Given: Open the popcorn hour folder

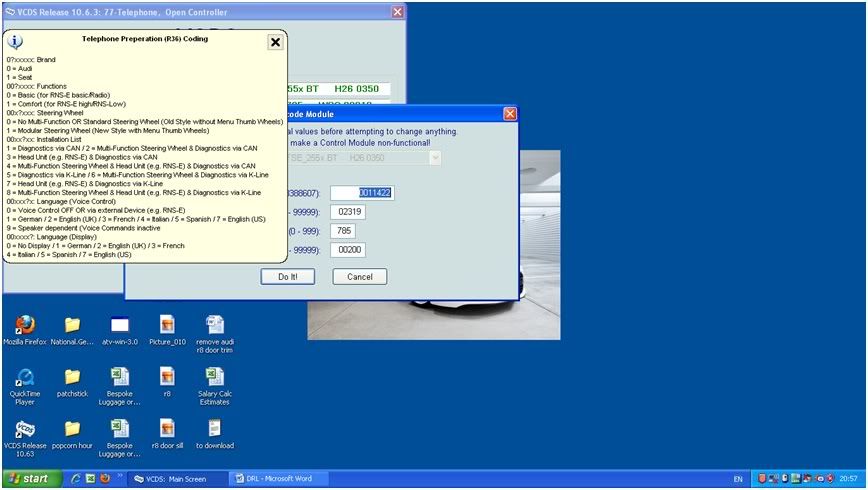Looking at the screenshot, I should (x=72, y=430).
